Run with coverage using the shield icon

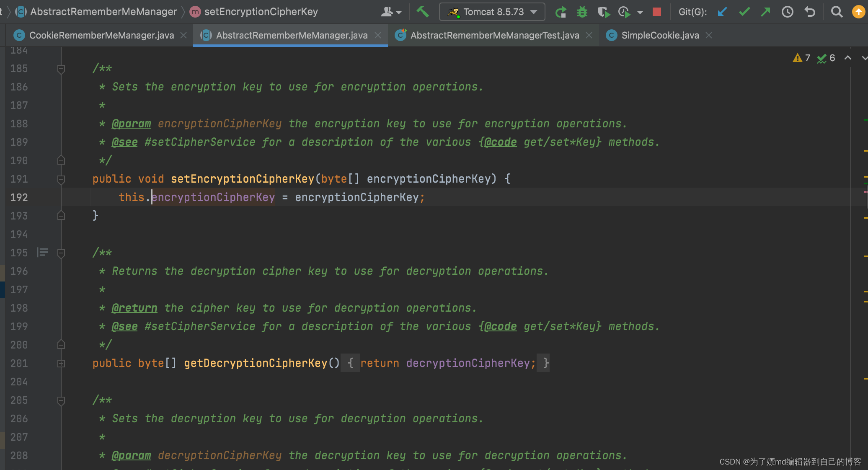coord(603,12)
